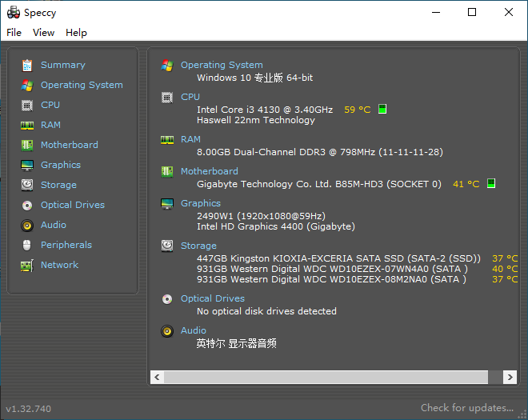This screenshot has width=528, height=420.
Task: Click the green CPU temperature indicator icon
Action: [x=382, y=109]
